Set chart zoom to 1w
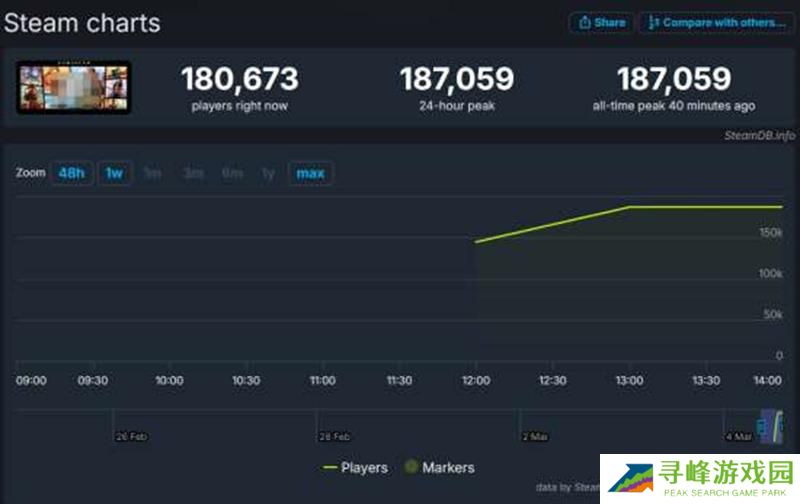Image resolution: width=800 pixels, height=504 pixels. (115, 173)
